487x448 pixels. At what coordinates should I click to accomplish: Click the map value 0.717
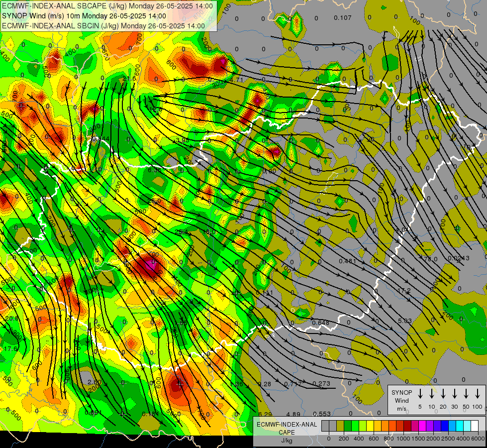(293, 384)
